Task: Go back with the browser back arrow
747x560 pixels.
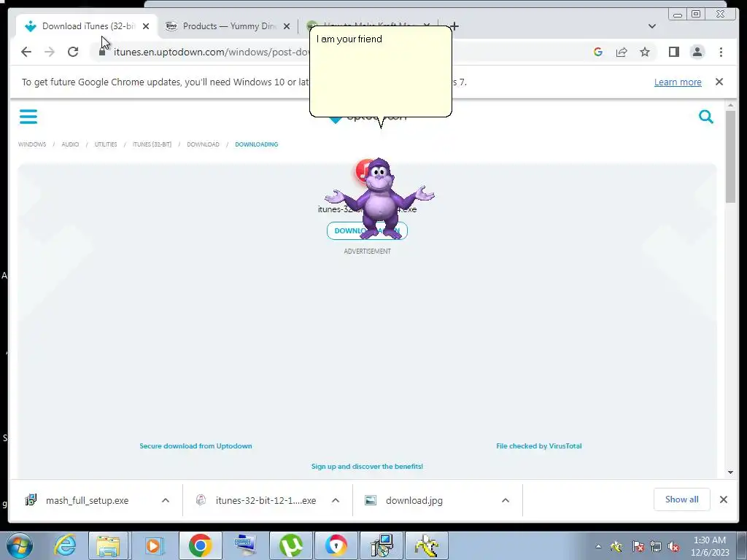Action: [x=26, y=52]
